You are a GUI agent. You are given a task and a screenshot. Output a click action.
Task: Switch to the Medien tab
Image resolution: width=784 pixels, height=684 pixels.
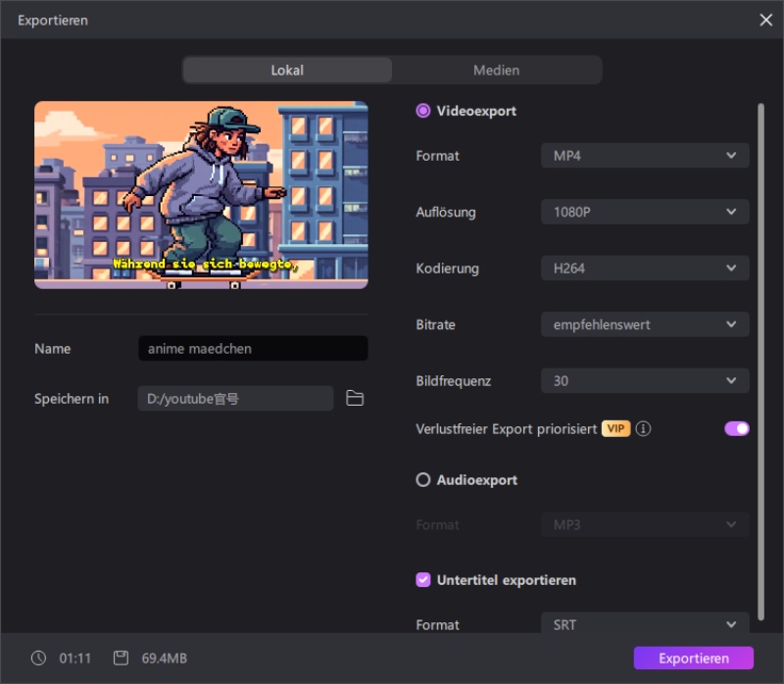point(497,70)
